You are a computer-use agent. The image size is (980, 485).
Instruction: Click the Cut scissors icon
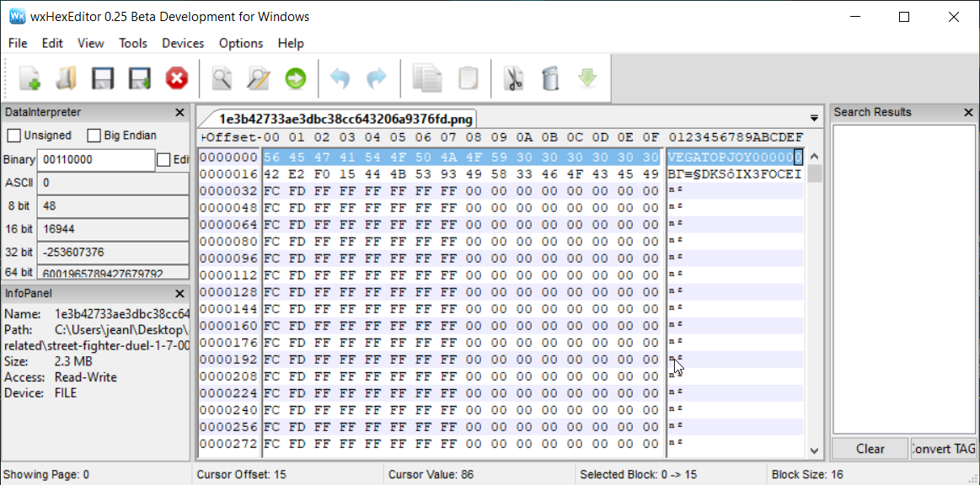[x=514, y=78]
